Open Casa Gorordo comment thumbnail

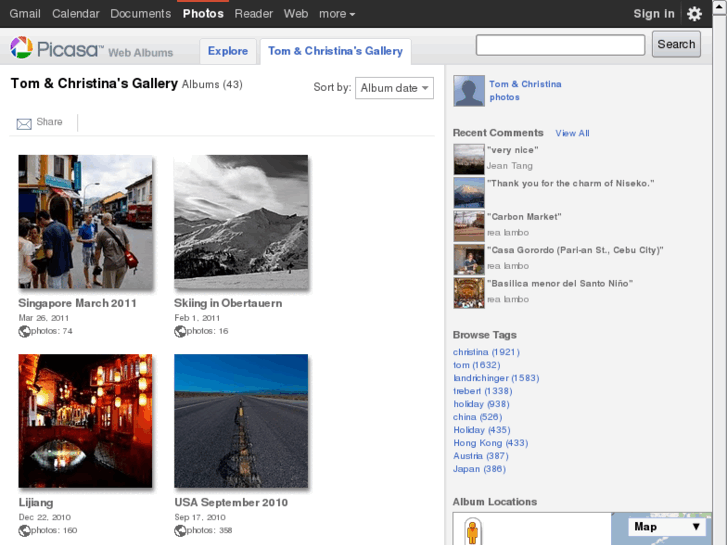(x=469, y=259)
